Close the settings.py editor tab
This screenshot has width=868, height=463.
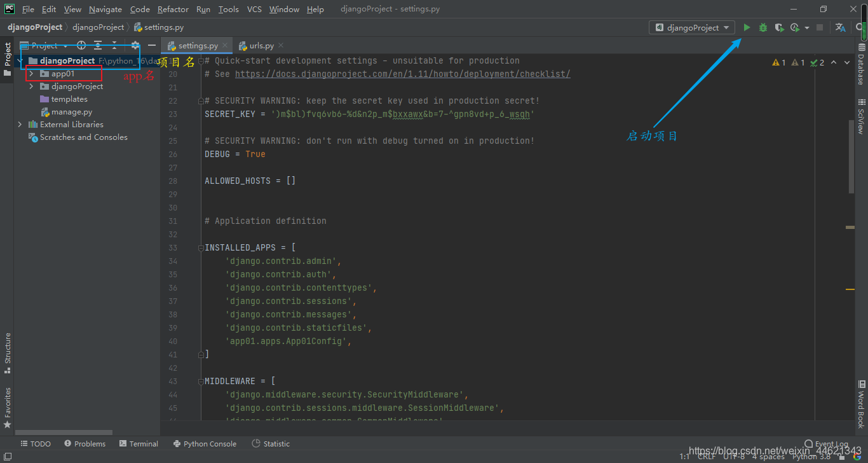pyautogui.click(x=225, y=45)
